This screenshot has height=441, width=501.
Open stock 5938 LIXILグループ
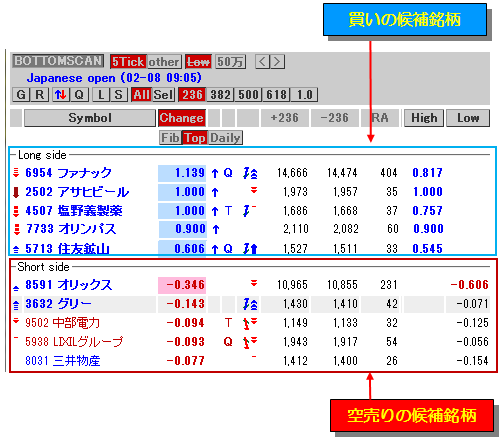click(74, 342)
